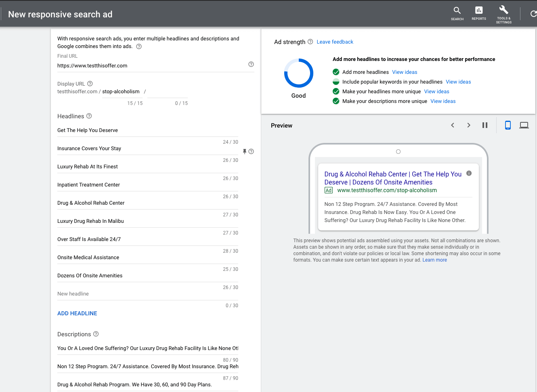View ideas for Add more headlines

click(x=405, y=72)
